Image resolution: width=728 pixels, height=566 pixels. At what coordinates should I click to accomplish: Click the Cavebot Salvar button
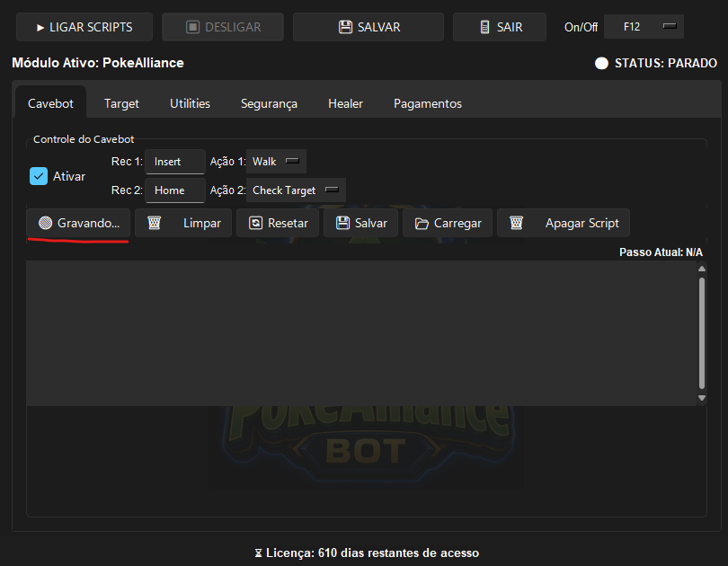point(360,223)
